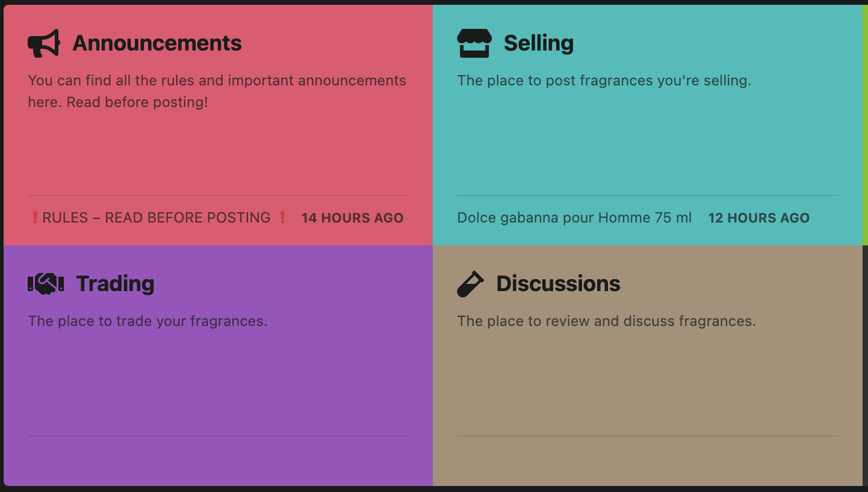Click the Announcements rules description text

pyautogui.click(x=217, y=91)
